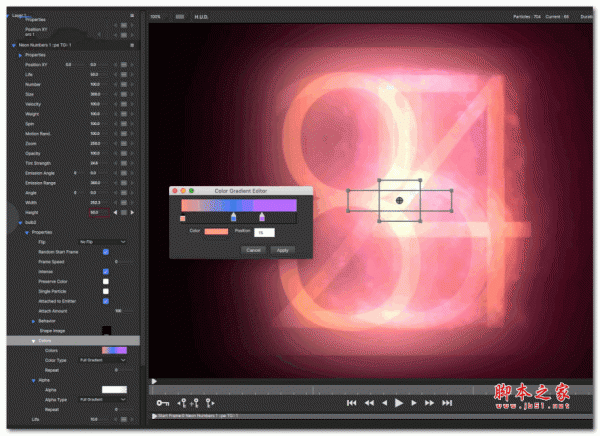Click the Play button in transport controls
This screenshot has height=436, width=600.
399,402
